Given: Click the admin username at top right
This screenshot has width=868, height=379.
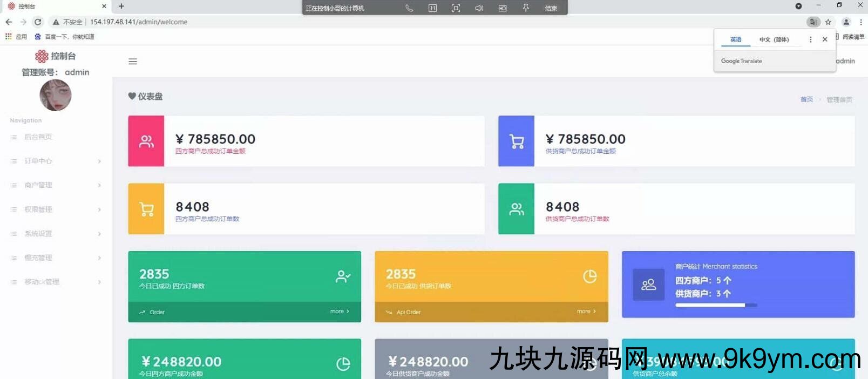Looking at the screenshot, I should point(845,61).
